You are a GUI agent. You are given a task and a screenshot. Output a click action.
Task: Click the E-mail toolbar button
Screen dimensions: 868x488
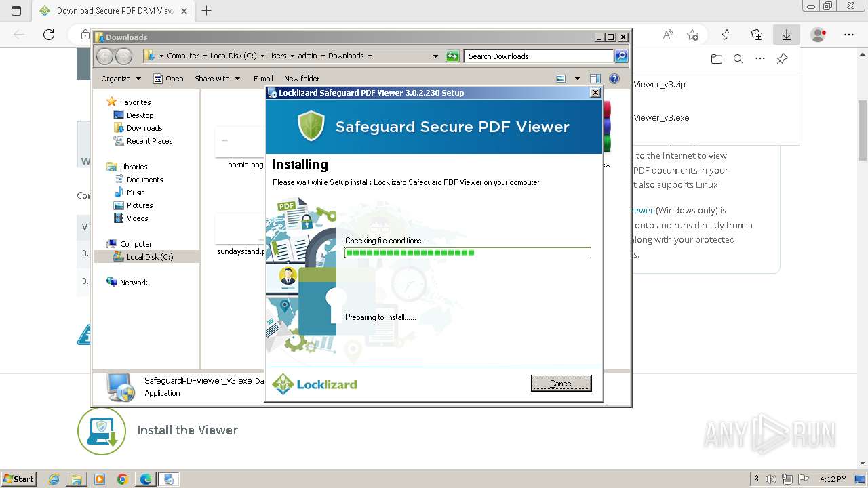[263, 79]
